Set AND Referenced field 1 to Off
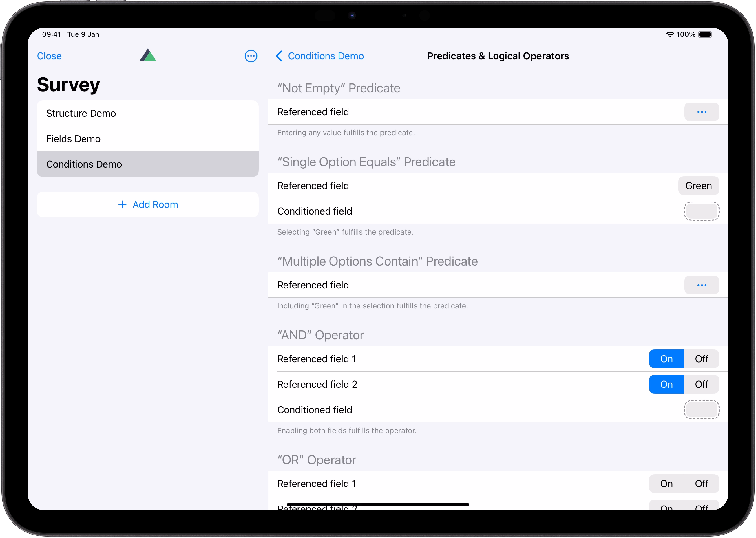This screenshot has height=538, width=756. pos(701,359)
